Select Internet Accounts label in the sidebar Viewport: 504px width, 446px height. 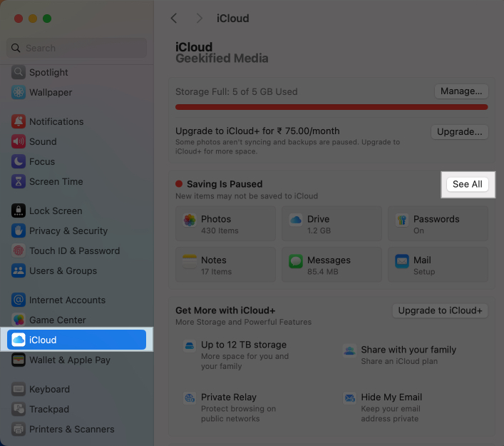67,300
